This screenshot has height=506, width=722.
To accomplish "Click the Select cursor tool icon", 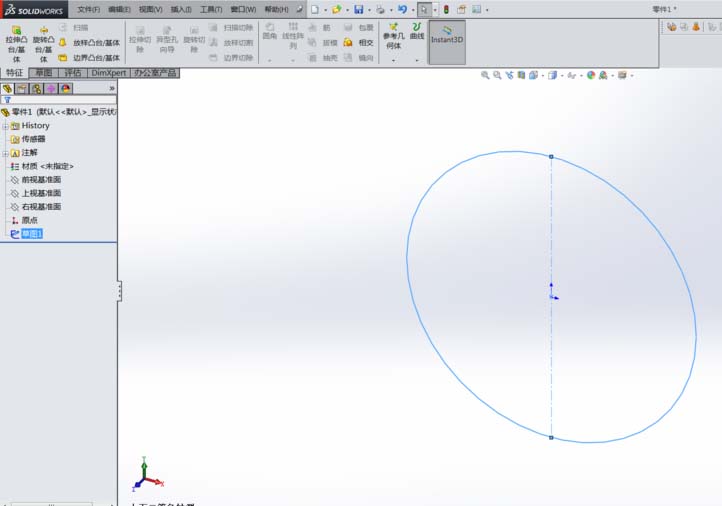I will pos(424,9).
